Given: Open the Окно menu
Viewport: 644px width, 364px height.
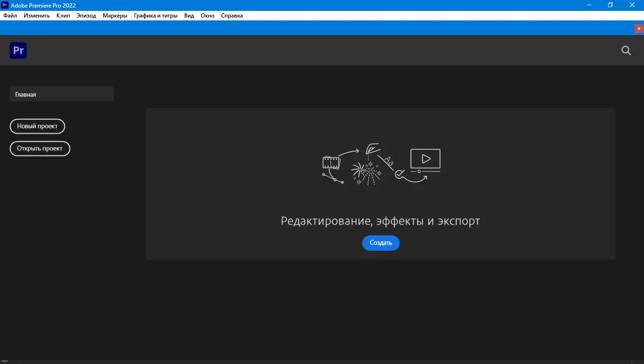Looking at the screenshot, I should [x=207, y=15].
